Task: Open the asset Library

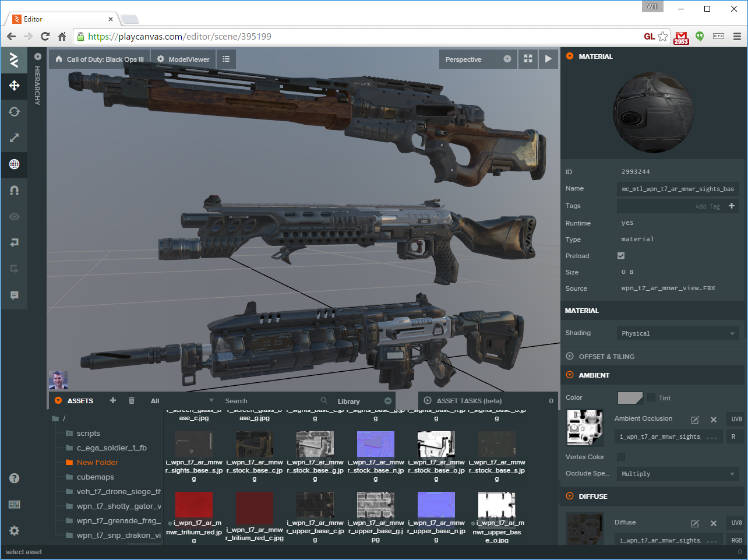Action: pos(348,401)
